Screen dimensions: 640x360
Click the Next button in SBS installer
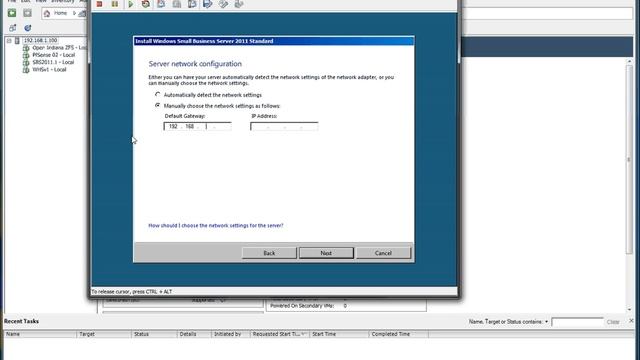(x=326, y=253)
